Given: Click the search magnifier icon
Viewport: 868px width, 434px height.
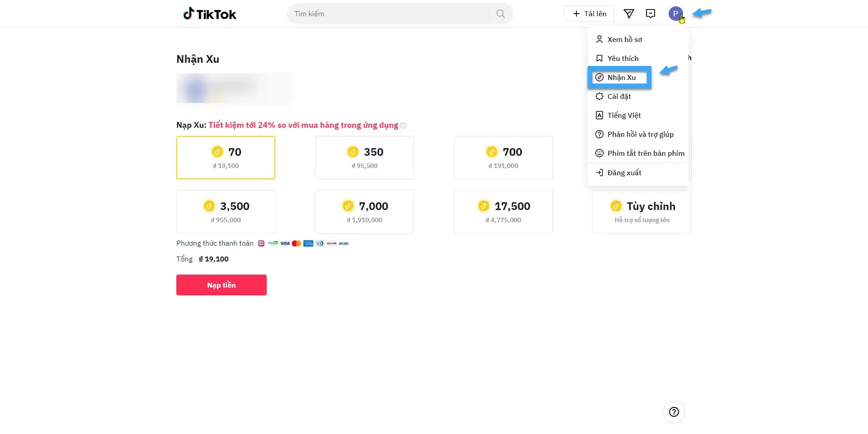Looking at the screenshot, I should (x=500, y=14).
